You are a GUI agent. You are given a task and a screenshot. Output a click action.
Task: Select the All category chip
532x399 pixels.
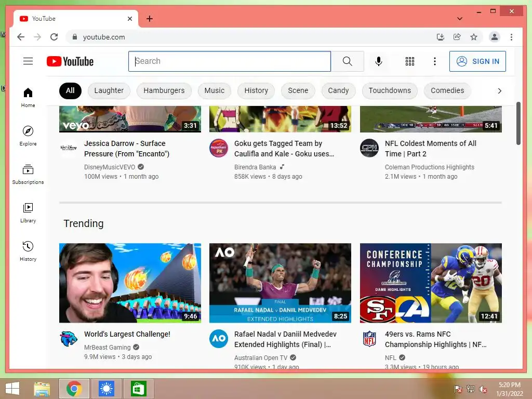pyautogui.click(x=70, y=90)
